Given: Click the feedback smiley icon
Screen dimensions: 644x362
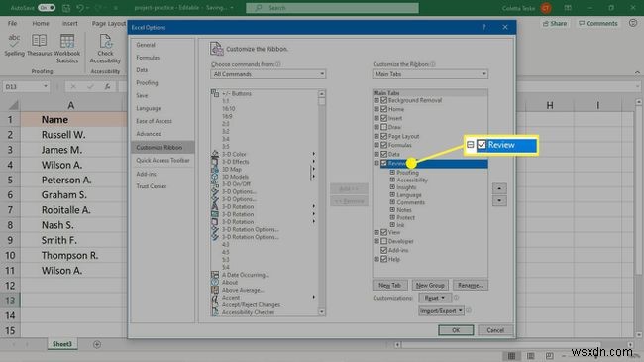Looking at the screenshot, I should point(633,23).
